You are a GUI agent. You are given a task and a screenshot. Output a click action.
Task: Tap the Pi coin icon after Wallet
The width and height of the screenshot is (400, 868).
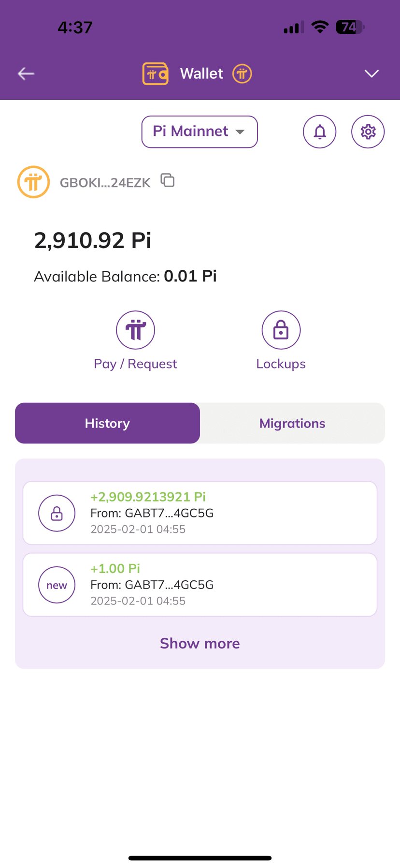[242, 74]
